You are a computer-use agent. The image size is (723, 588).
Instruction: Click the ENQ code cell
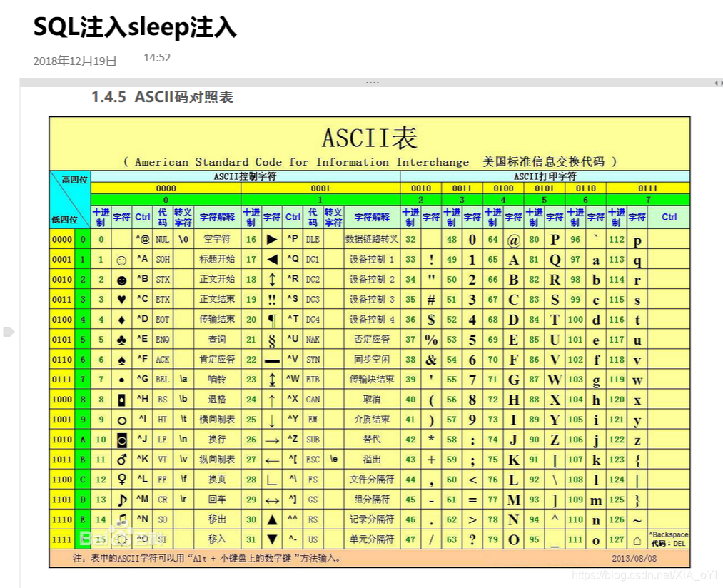(x=162, y=340)
